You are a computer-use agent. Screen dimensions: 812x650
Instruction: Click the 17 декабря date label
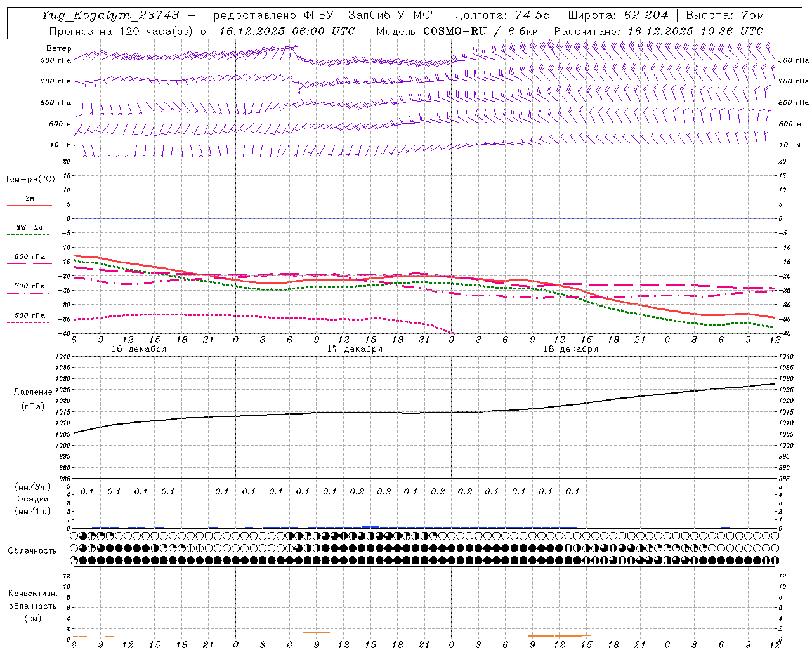[x=355, y=349]
